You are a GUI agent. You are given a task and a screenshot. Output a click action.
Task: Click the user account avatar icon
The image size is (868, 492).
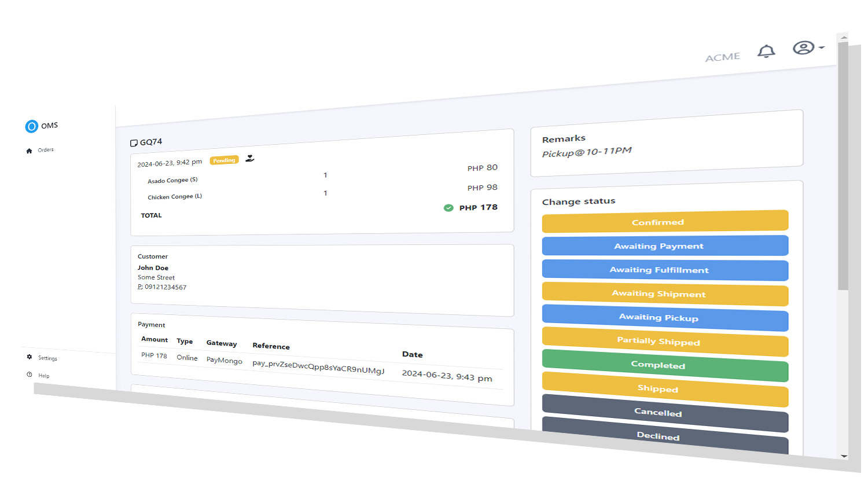click(803, 47)
